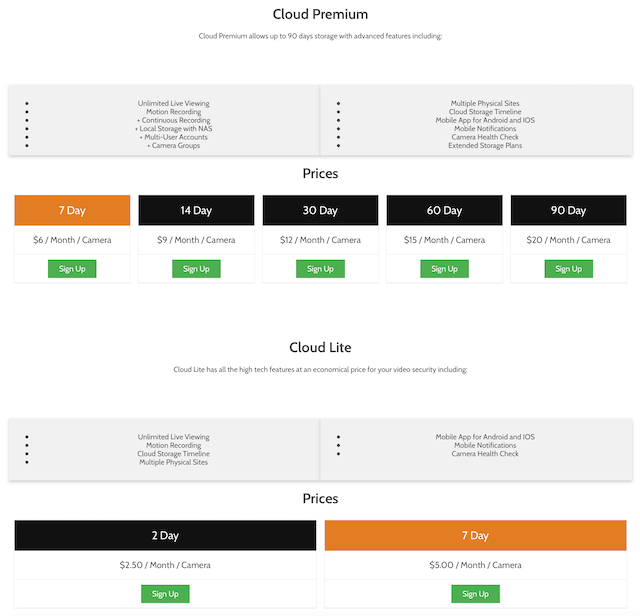Click the Local Storage with NAS feature
The height and width of the screenshot is (616, 640).
point(175,129)
